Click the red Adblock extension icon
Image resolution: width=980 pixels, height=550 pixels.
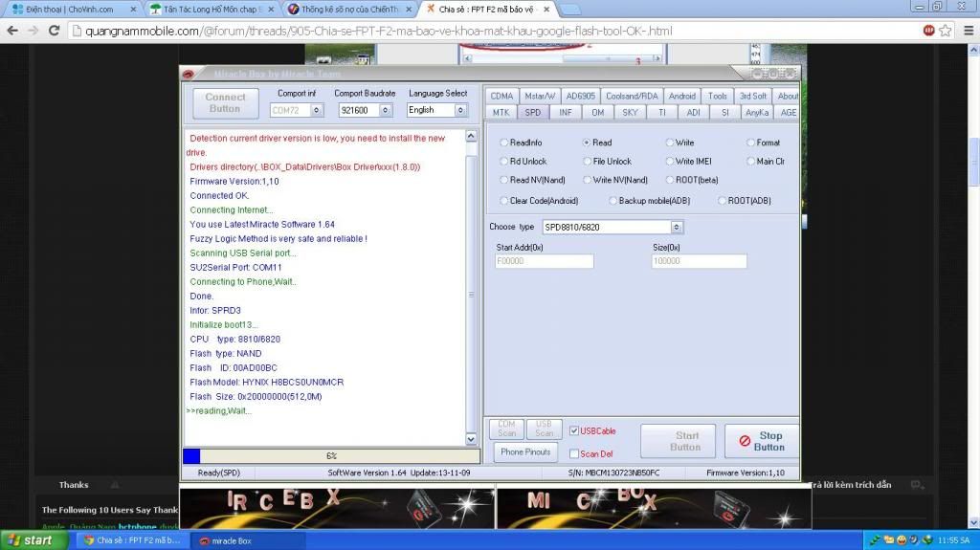928,30
